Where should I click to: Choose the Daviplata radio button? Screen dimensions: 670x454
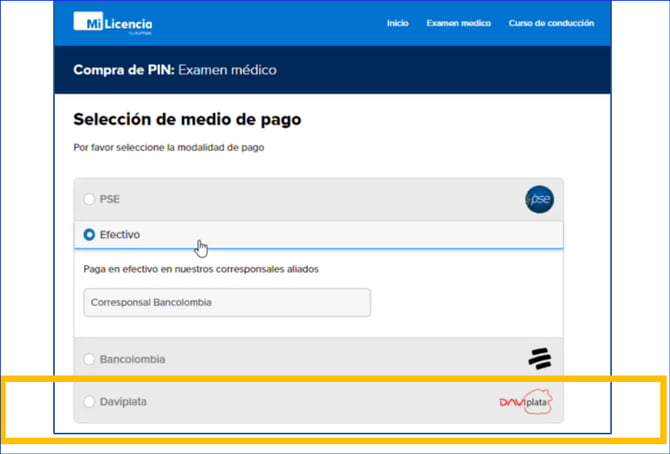(x=89, y=401)
